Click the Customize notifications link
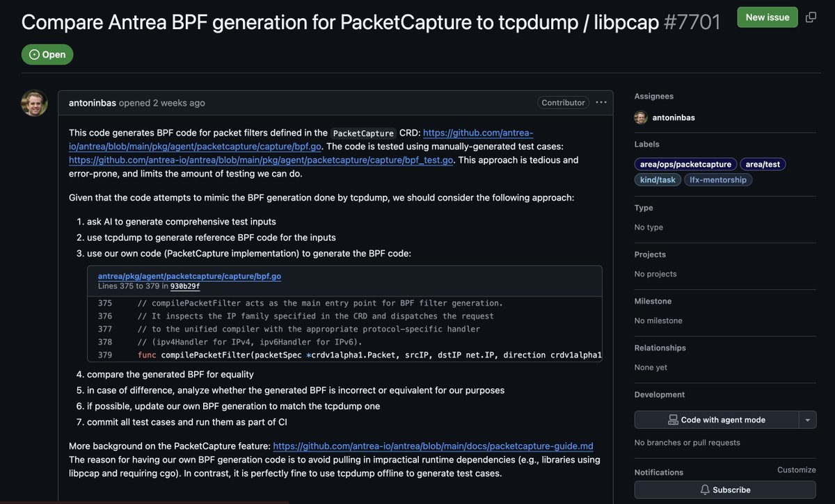This screenshot has width=835, height=504. [797, 470]
